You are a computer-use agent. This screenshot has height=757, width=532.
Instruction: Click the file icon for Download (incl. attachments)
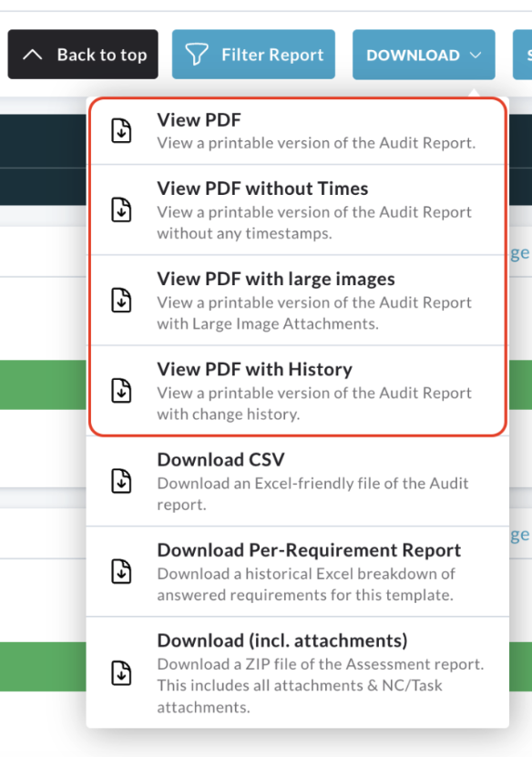pos(121,672)
